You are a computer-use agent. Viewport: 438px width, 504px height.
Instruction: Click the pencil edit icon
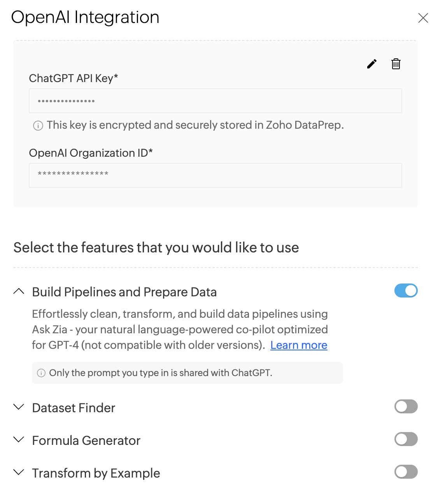(372, 64)
